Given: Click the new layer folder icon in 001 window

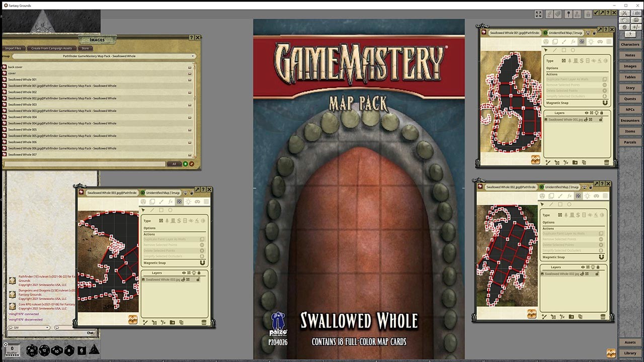Looking at the screenshot, I should [x=575, y=162].
